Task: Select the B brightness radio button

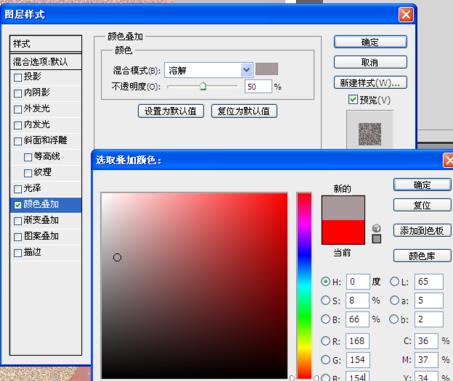Action: click(x=326, y=319)
